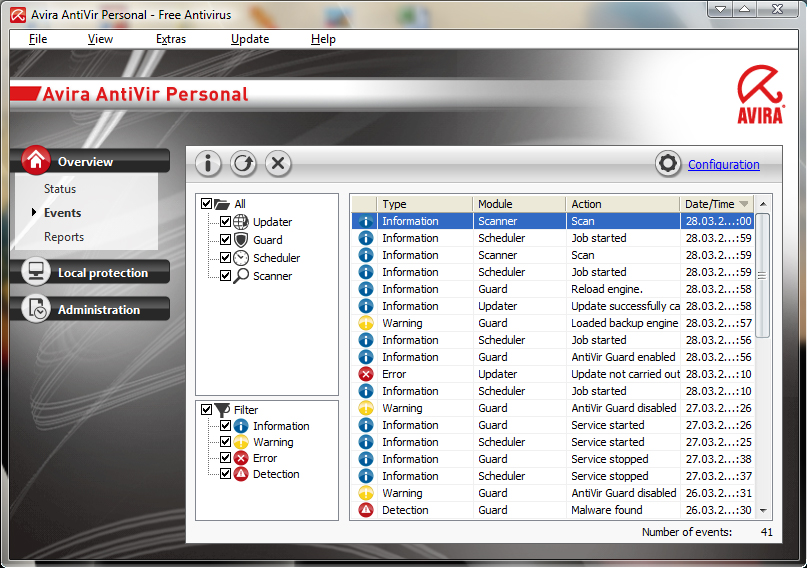
Task: Click the Local protection monitor icon
Action: (x=36, y=272)
